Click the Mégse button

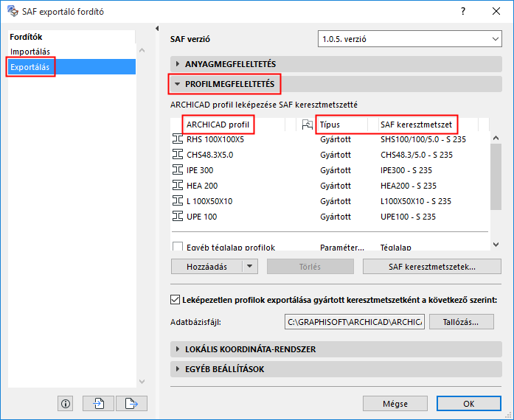click(395, 404)
